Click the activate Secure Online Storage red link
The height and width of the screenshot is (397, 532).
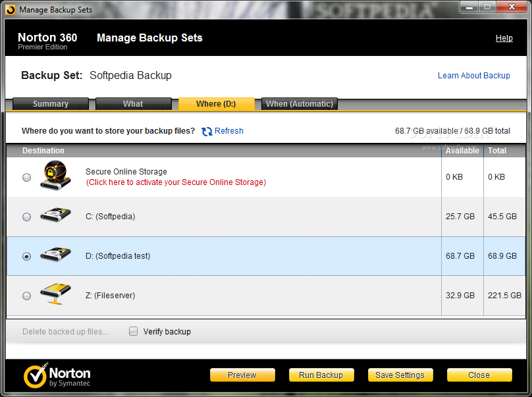pos(176,182)
